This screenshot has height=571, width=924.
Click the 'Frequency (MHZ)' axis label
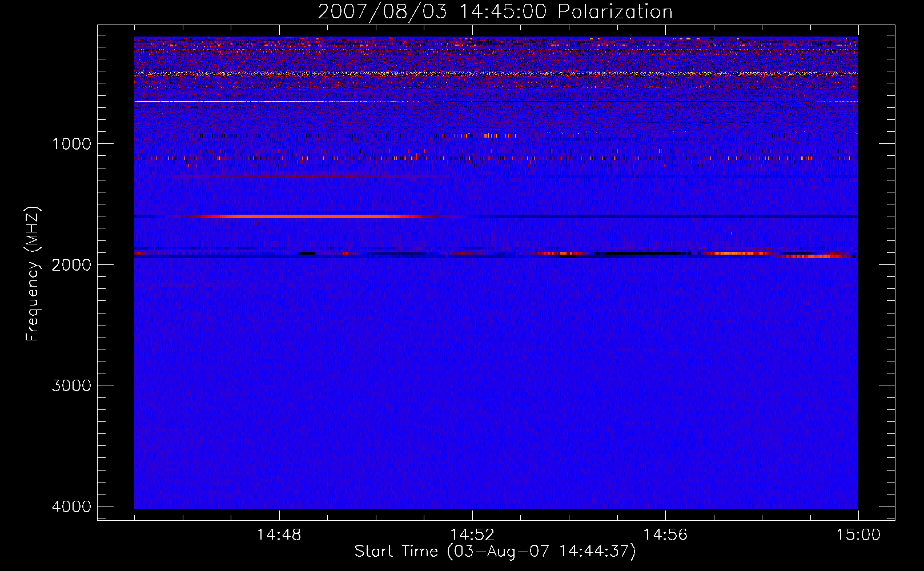pyautogui.click(x=33, y=275)
